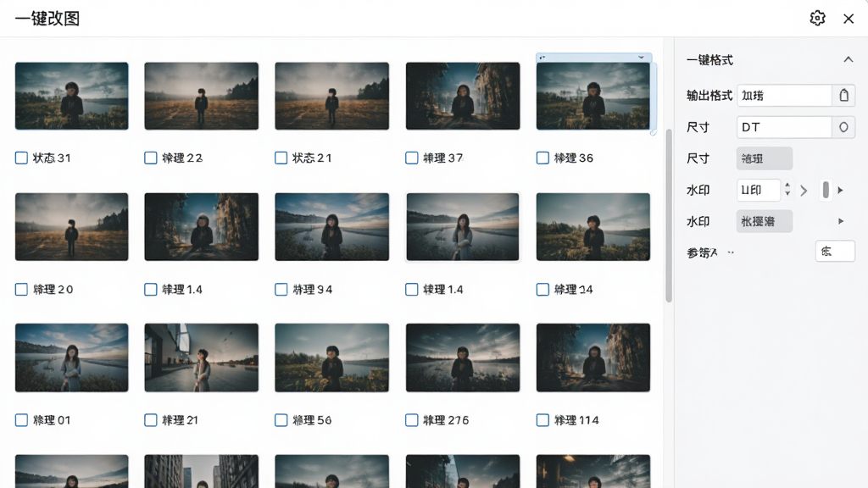Click the highlighted thumbnail above label 36
This screenshot has height=488, width=868.
[x=593, y=96]
